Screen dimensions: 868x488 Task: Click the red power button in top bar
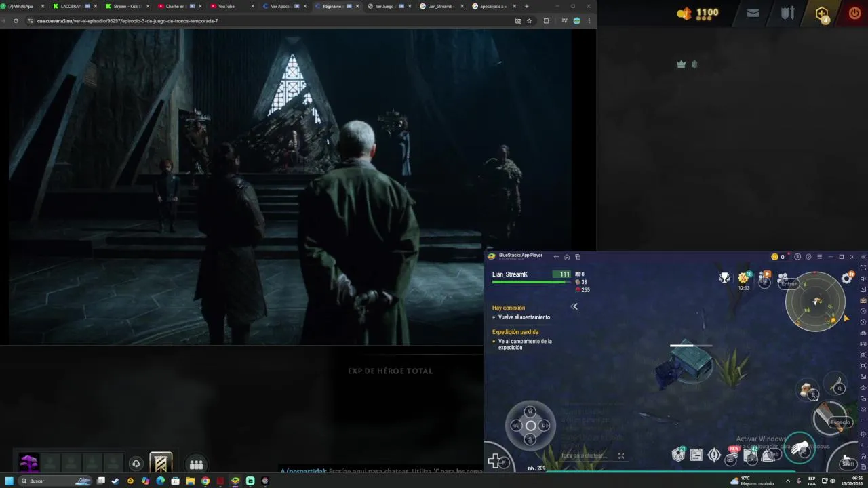(854, 13)
